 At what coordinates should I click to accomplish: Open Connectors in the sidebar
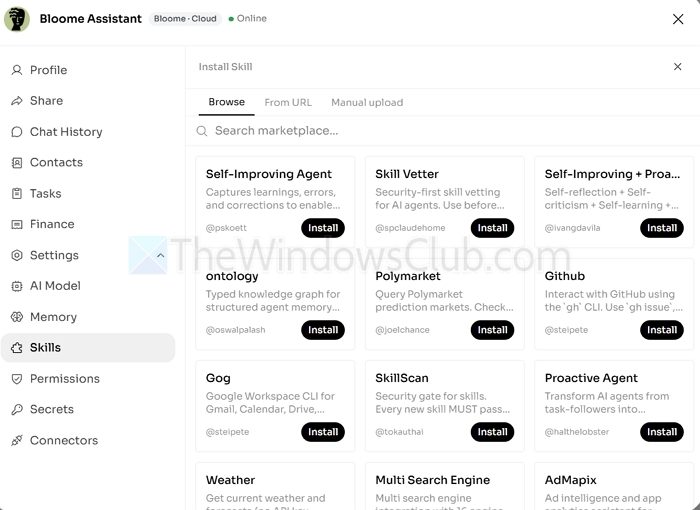point(88,440)
